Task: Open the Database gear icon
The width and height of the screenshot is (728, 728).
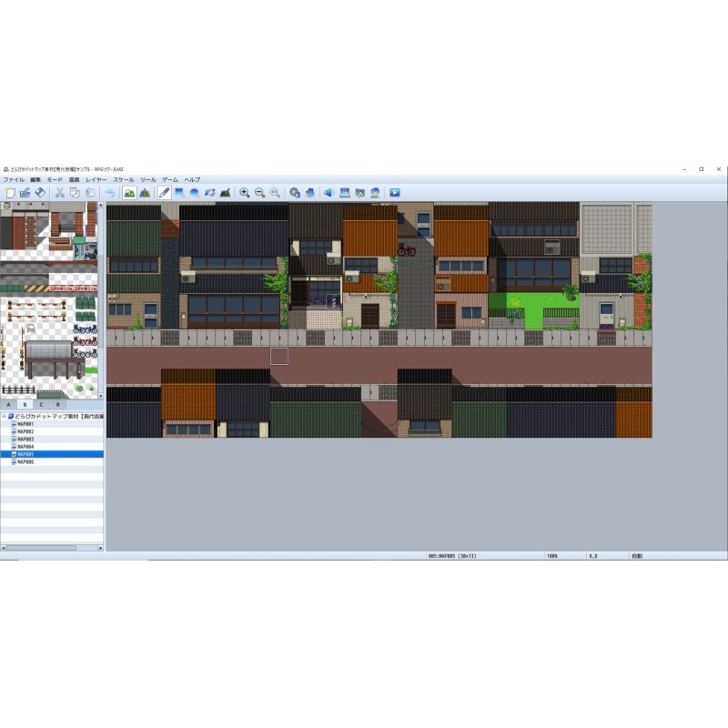Action: point(295,193)
